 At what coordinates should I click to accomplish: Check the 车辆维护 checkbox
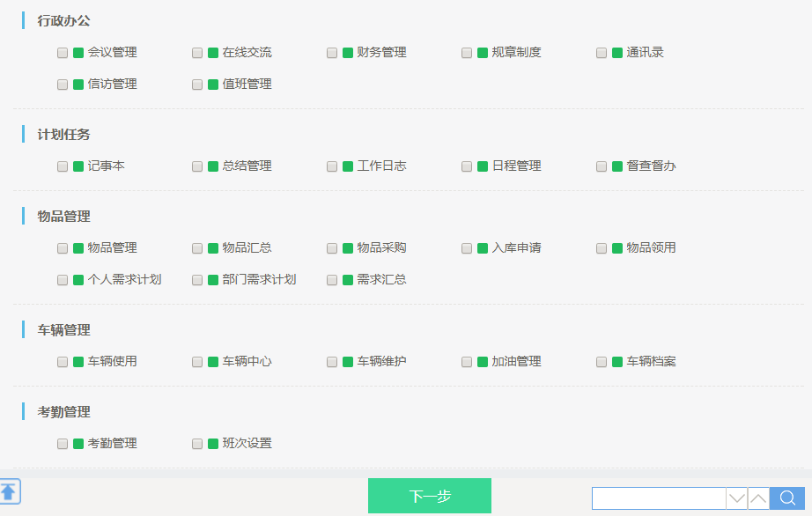click(x=332, y=362)
